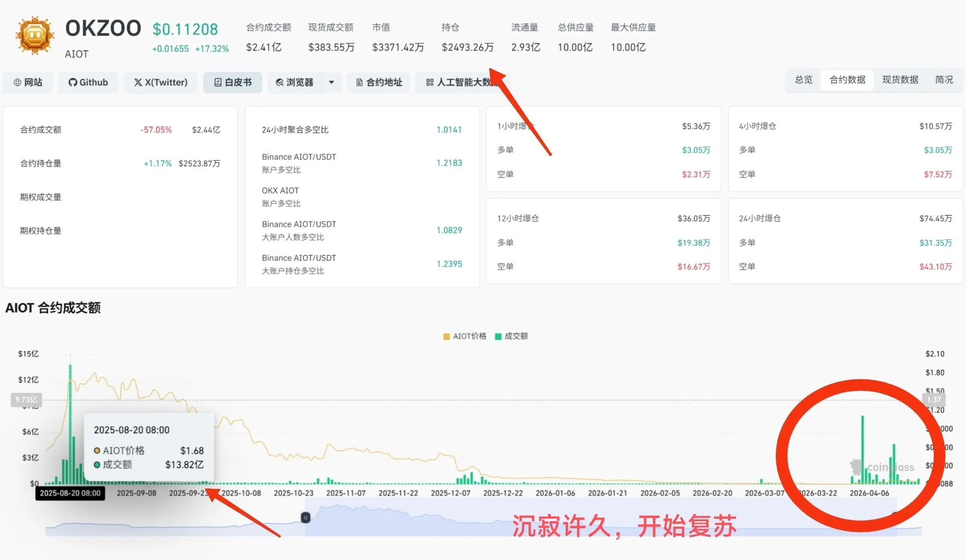Expand the 浏览器 dropdown arrow

331,82
